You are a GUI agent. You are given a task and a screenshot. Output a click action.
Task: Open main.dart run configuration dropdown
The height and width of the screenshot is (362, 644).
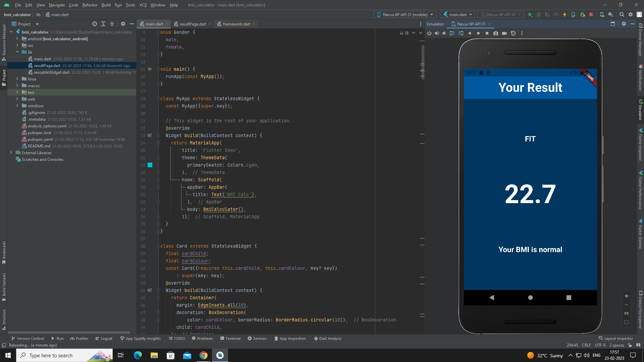(458, 15)
